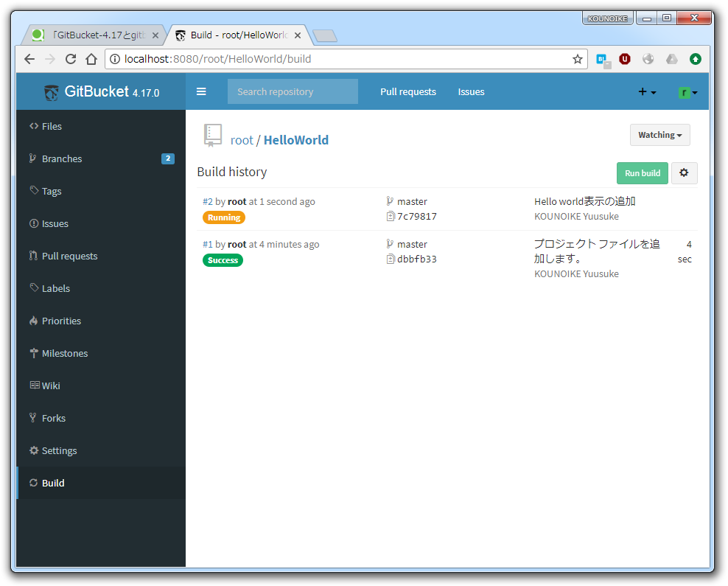The image size is (728, 586).
Task: Select the Branches icon in the sidebar
Action: (x=33, y=158)
